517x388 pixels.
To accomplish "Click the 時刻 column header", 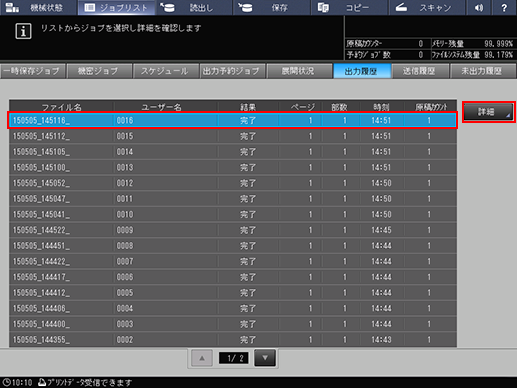I will (x=381, y=107).
